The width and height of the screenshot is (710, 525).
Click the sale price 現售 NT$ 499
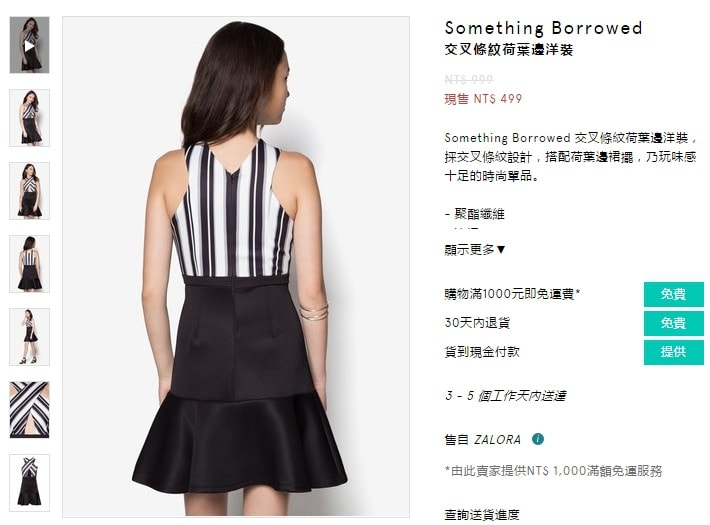483,99
